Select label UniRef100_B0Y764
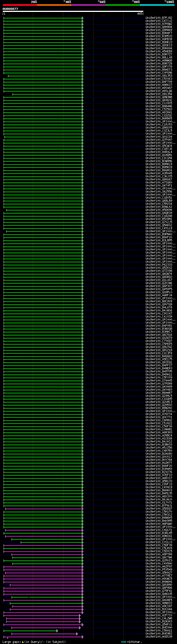Image resolution: width=177 pixels, height=644 pixels. pos(159,460)
